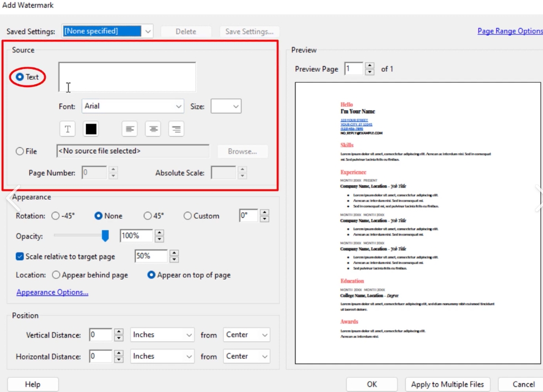This screenshot has height=392, width=543.
Task: Set rotation to -45 degrees
Action: (x=56, y=216)
